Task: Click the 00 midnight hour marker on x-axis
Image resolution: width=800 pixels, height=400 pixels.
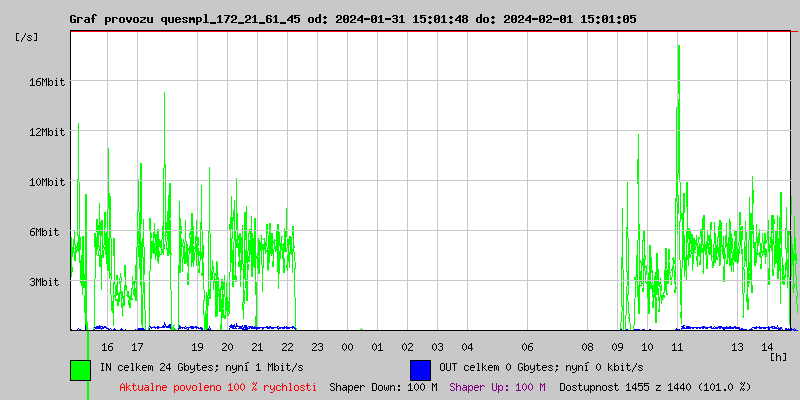Action: (x=347, y=347)
